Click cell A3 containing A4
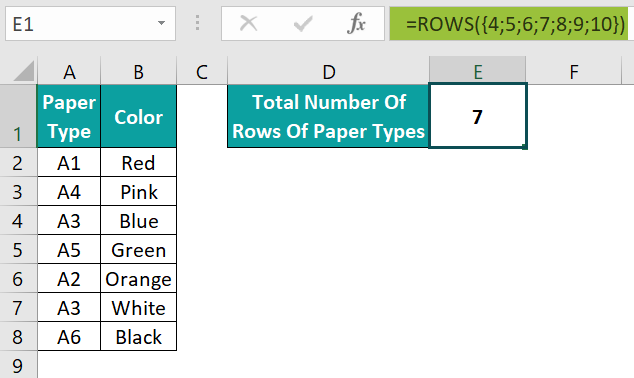The height and width of the screenshot is (378, 634). tap(69, 191)
